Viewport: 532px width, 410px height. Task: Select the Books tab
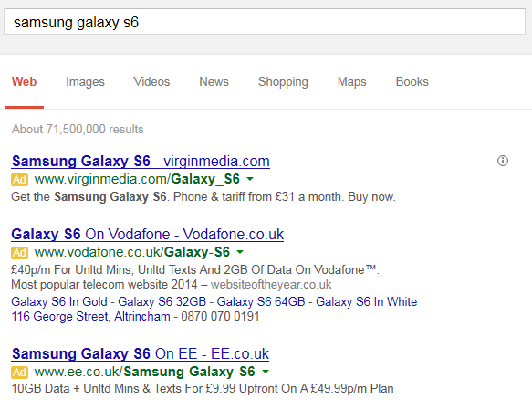412,82
